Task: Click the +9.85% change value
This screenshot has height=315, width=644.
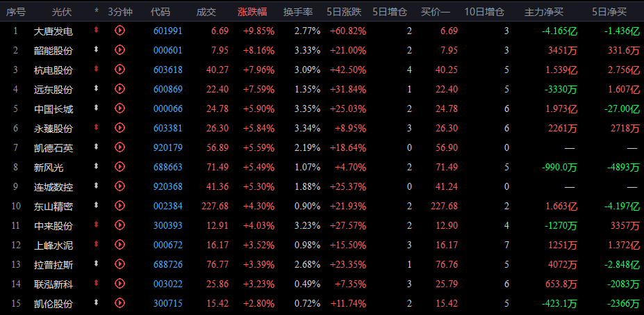Action: coord(258,31)
